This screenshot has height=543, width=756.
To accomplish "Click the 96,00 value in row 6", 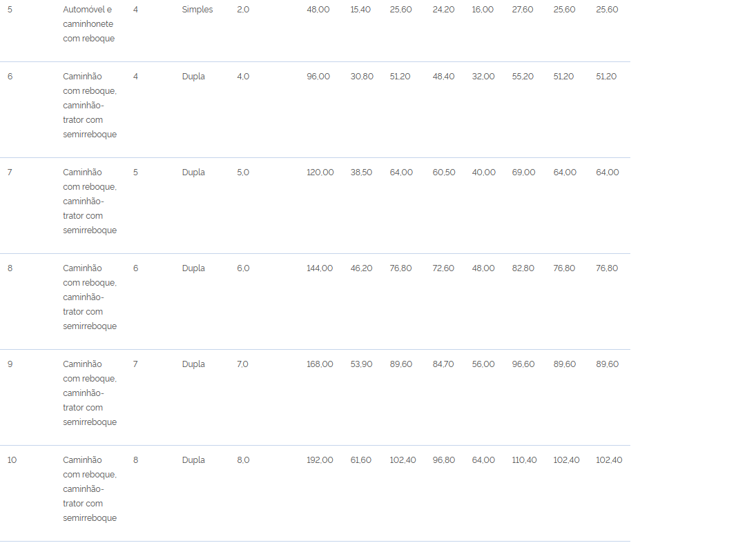I will 318,77.
